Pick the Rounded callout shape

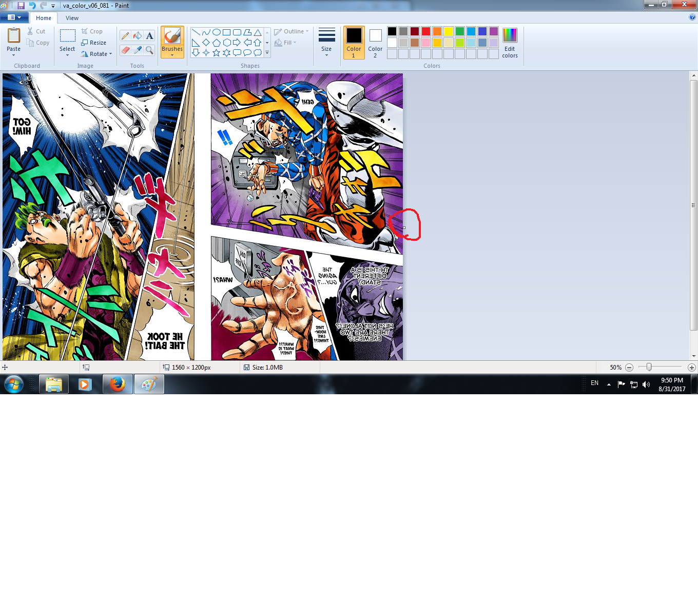[x=237, y=52]
